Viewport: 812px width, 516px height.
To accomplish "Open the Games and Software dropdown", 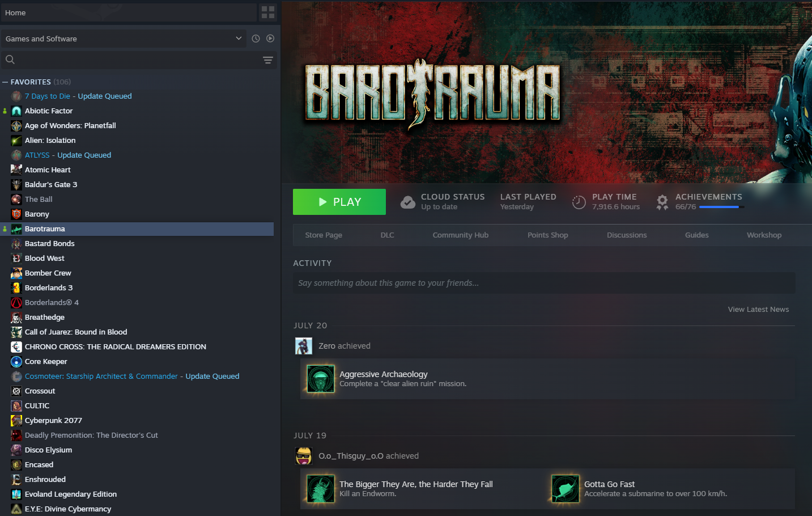I will [x=124, y=39].
